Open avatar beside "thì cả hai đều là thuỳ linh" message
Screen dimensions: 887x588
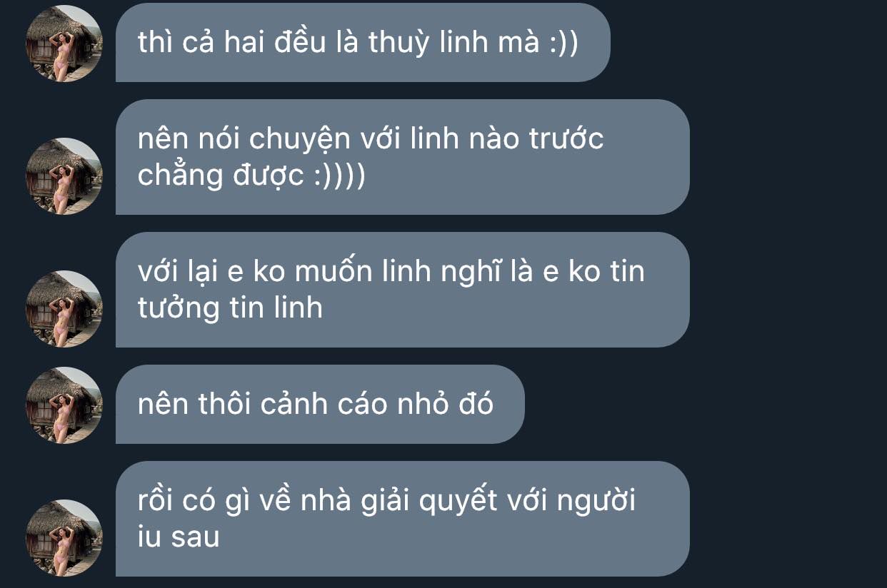64,44
